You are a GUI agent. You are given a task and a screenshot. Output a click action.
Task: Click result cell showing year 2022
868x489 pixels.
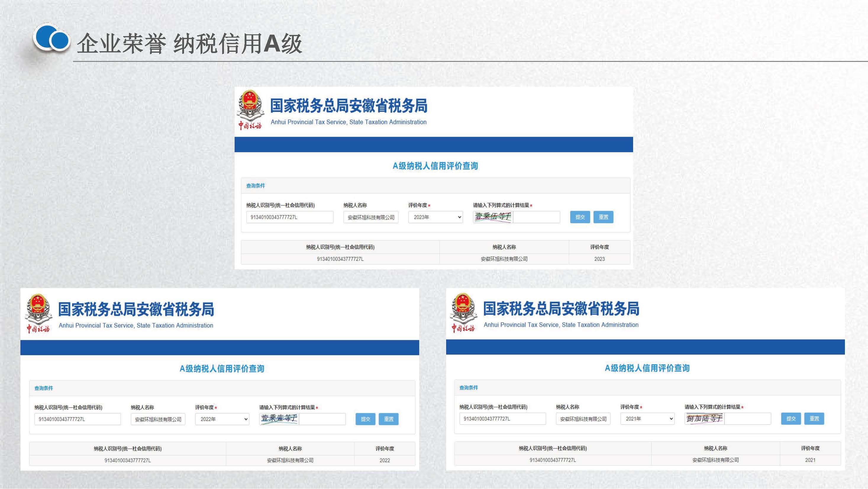pyautogui.click(x=385, y=460)
